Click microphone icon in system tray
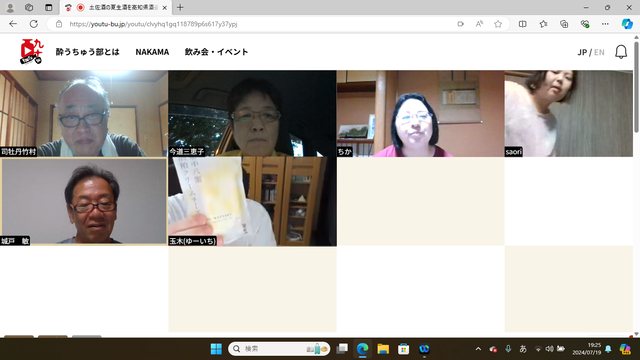 point(508,349)
